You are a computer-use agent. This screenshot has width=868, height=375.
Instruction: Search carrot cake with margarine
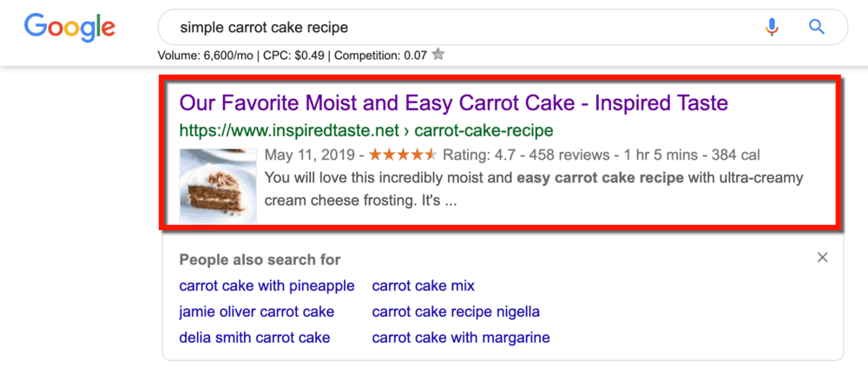[x=461, y=338]
